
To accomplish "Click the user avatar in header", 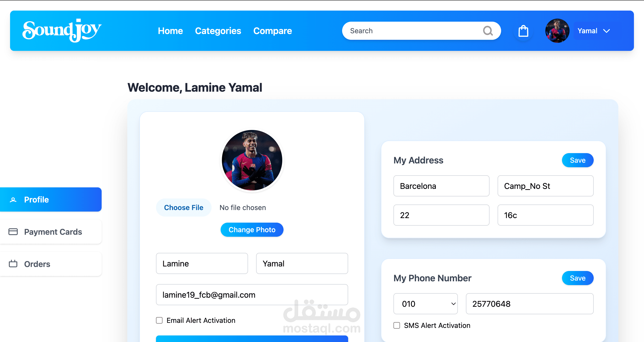I will (x=557, y=31).
